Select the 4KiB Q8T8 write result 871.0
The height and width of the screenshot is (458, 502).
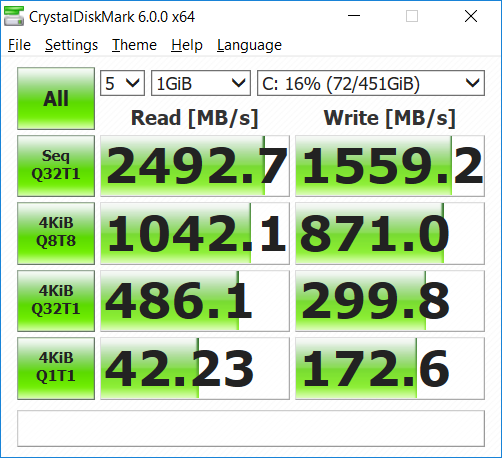[390, 233]
